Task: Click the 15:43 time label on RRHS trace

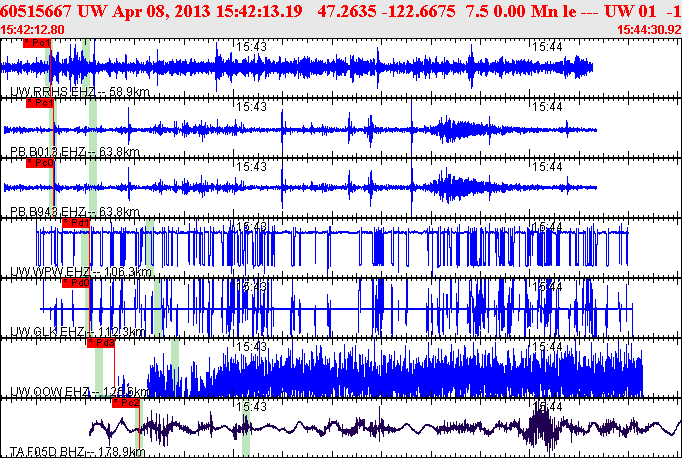Action: (251, 47)
